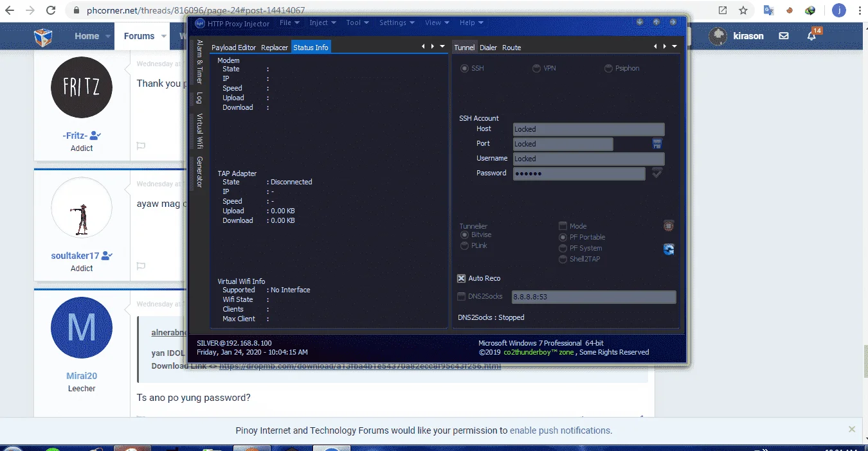Select the Tunnel tab
Viewport: 868px width, 451px height.
coord(464,48)
